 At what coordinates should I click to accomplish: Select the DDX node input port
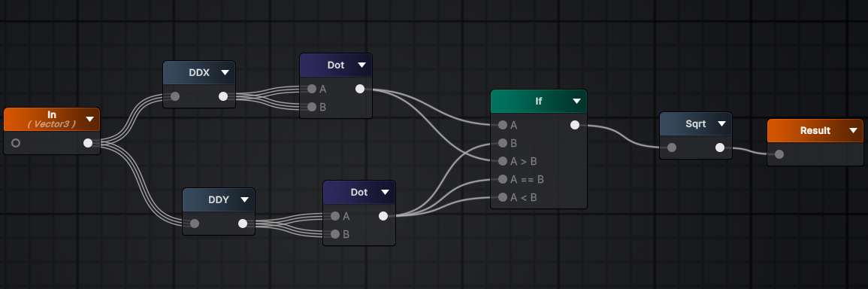(175, 96)
